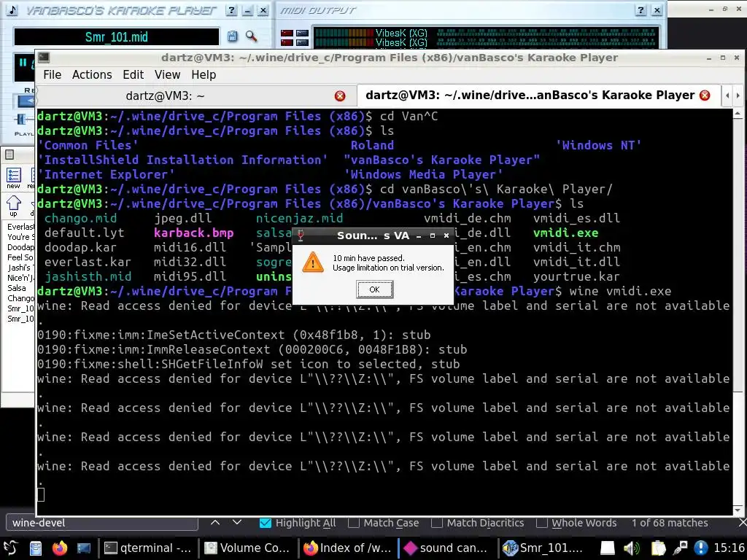Click the 'new' playlist icon
This screenshot has height=560, width=747.
click(13, 178)
